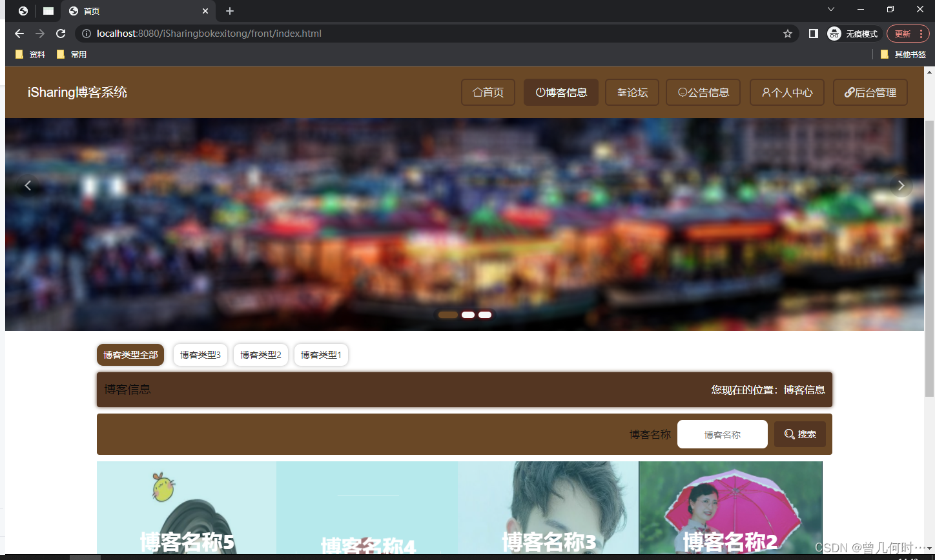Switch to the 博客类型1 filter
This screenshot has height=560, width=935.
321,355
